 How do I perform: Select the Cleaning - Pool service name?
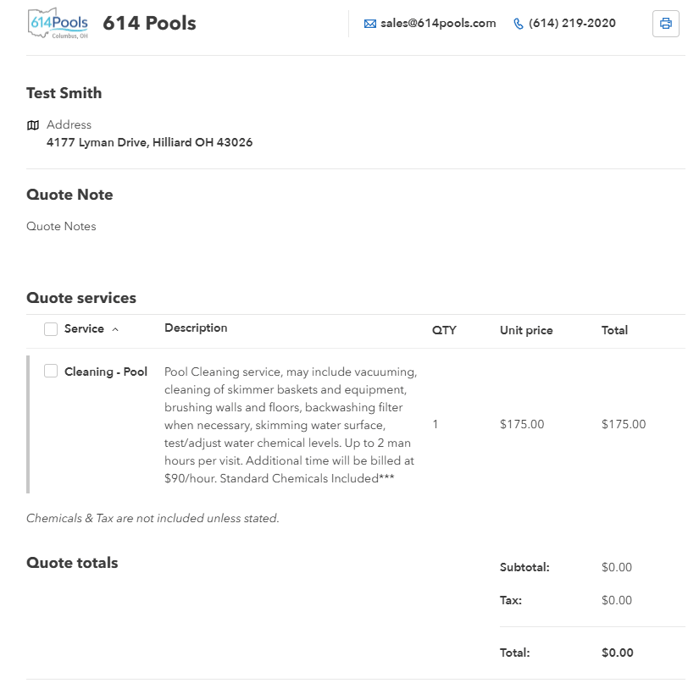(106, 372)
